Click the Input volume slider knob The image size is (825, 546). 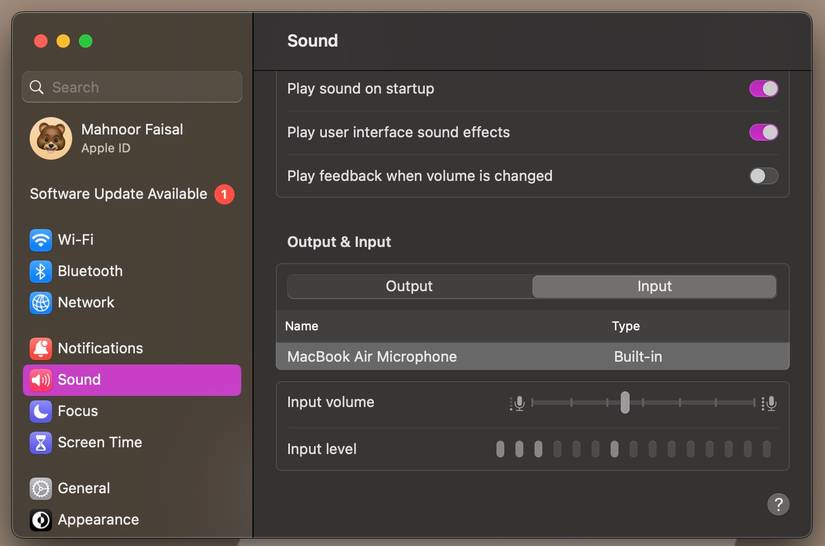click(x=625, y=402)
